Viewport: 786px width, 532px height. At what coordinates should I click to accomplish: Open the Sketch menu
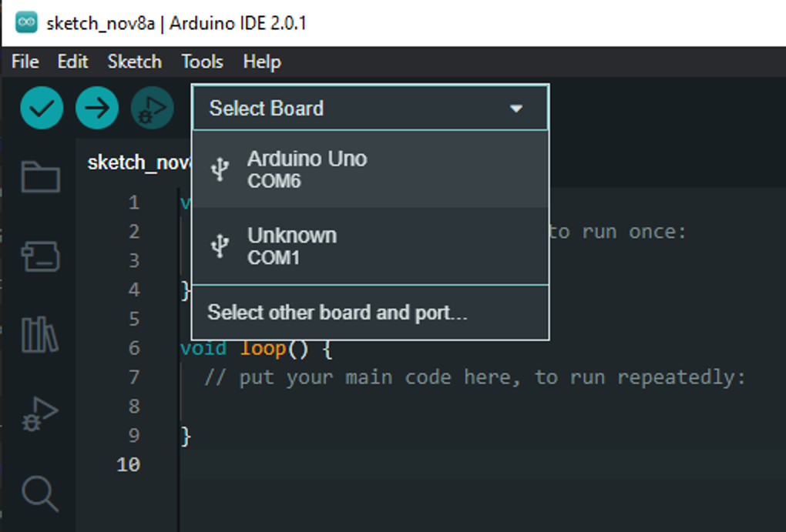click(x=134, y=62)
